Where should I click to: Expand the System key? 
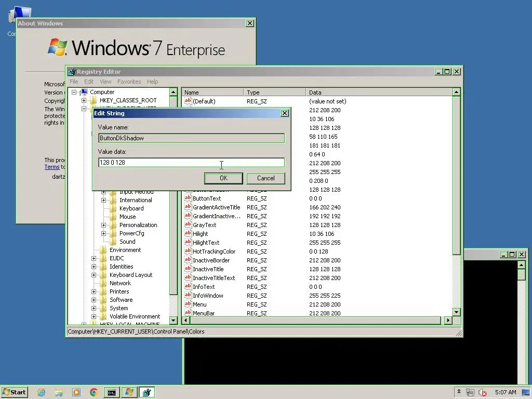pos(94,308)
